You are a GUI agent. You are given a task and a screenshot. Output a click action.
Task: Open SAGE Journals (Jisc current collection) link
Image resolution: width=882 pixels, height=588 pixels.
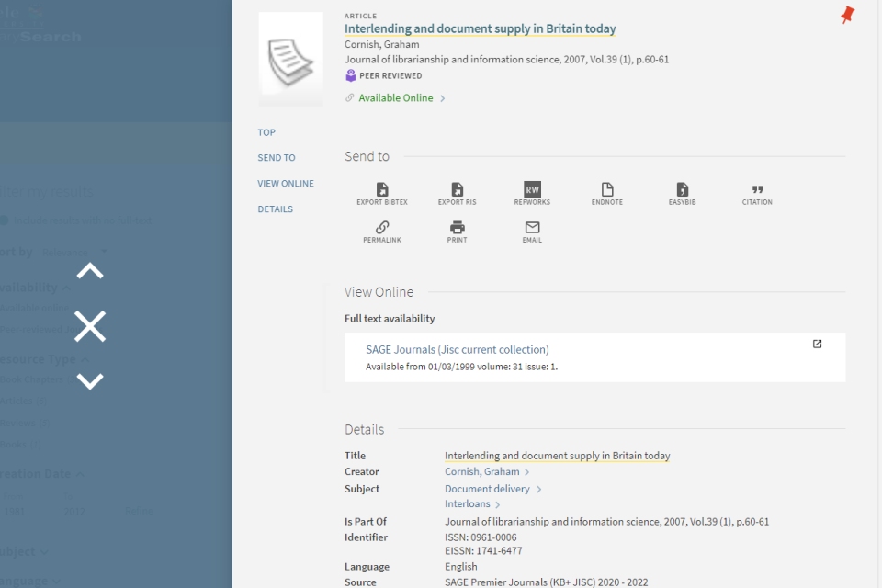(x=457, y=349)
